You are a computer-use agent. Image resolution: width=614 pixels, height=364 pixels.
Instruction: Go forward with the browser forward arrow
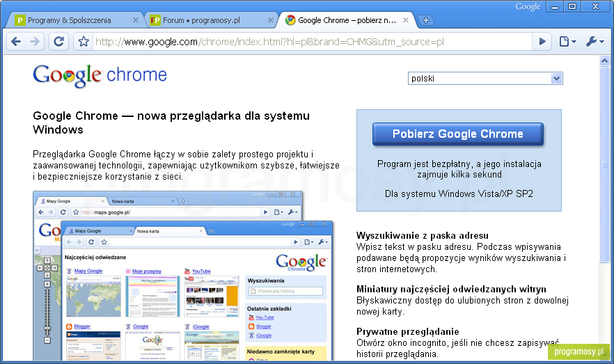pos(36,42)
